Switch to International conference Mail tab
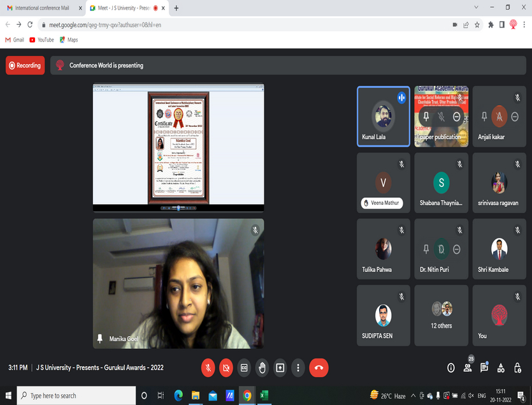Image resolution: width=532 pixels, height=405 pixels. pyautogui.click(x=42, y=8)
